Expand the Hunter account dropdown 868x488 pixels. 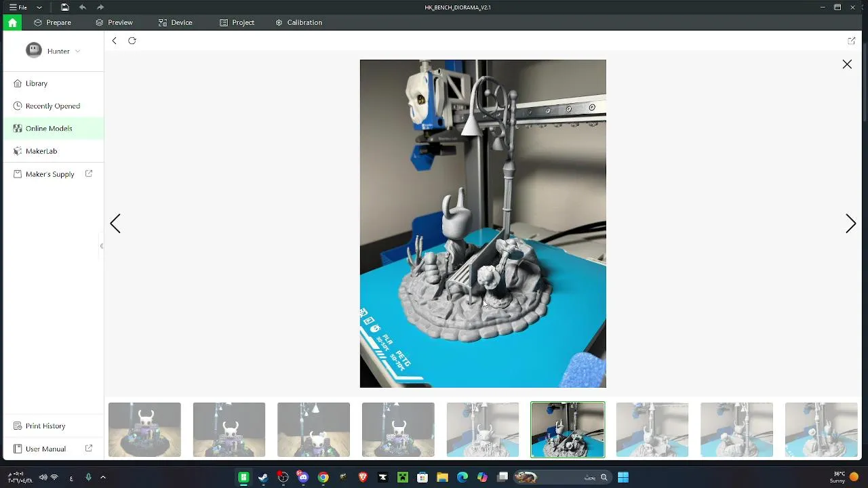click(x=77, y=51)
